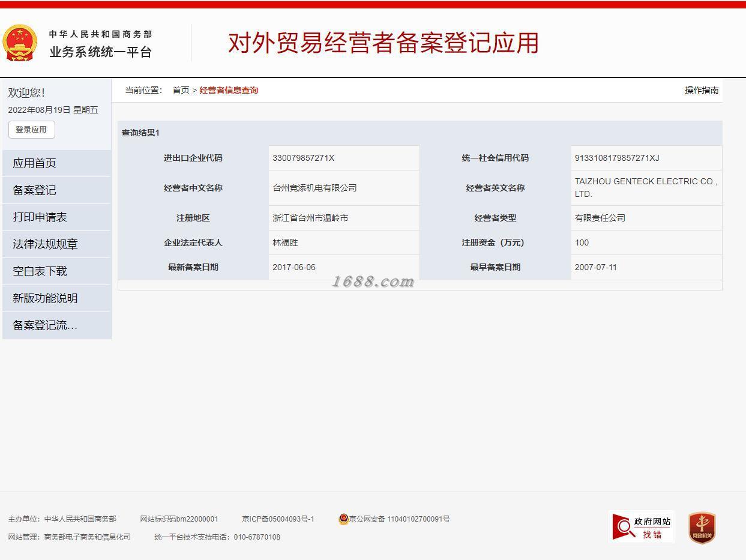Viewport: 746px width, 560px height.
Task: Click the national emblem logo
Action: tap(20, 43)
